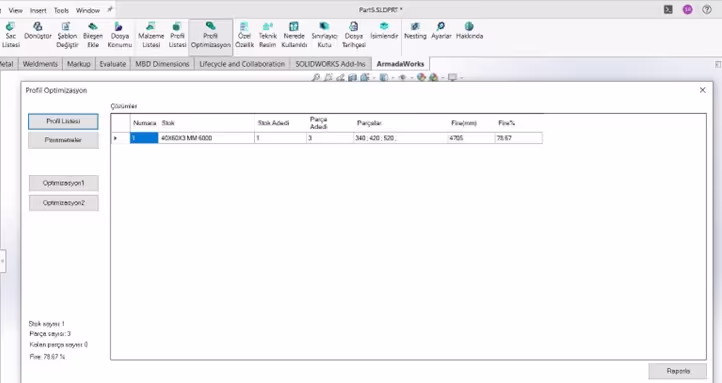This screenshot has height=383, width=722.
Task: Click the edit appearance color sphere icon
Action: click(421, 77)
